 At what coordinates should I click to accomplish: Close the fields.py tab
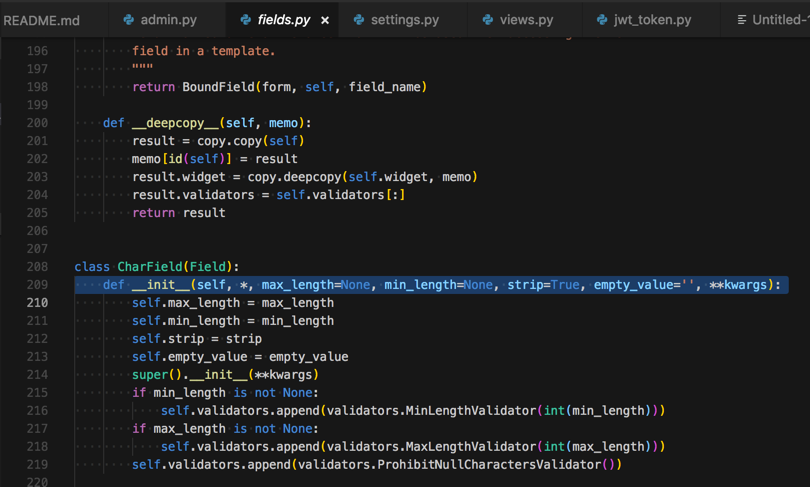[325, 20]
